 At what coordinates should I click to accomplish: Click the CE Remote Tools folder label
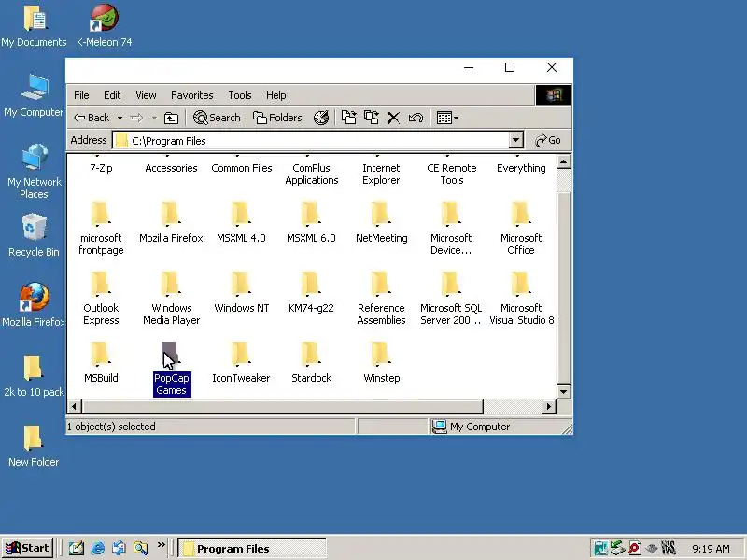[x=452, y=175]
